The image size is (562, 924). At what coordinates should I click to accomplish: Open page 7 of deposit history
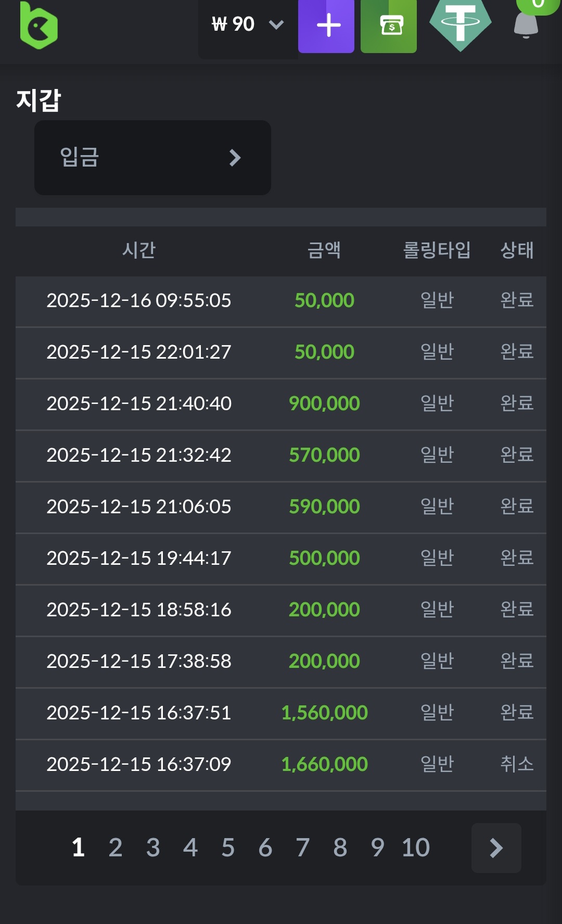click(x=303, y=848)
